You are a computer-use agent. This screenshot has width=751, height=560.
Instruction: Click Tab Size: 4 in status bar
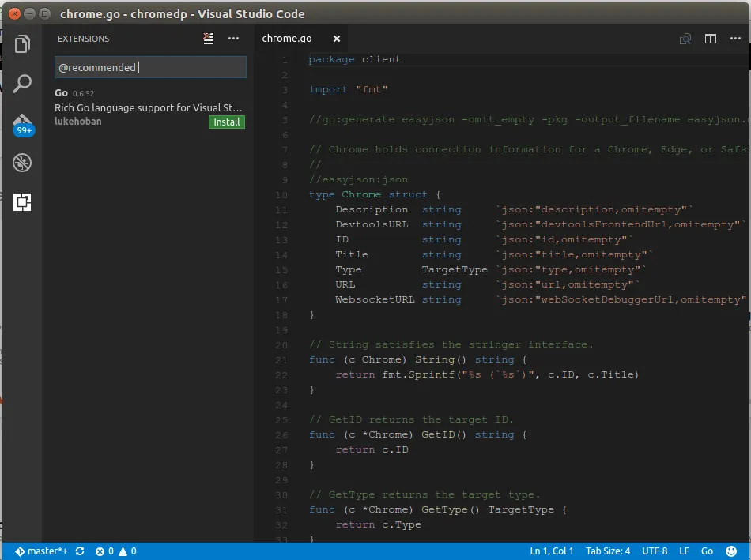[x=608, y=551]
